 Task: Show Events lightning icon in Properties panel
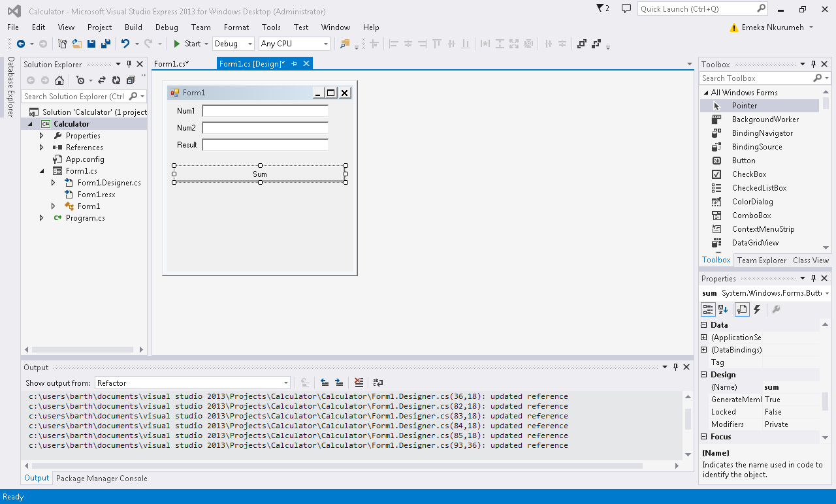point(757,309)
